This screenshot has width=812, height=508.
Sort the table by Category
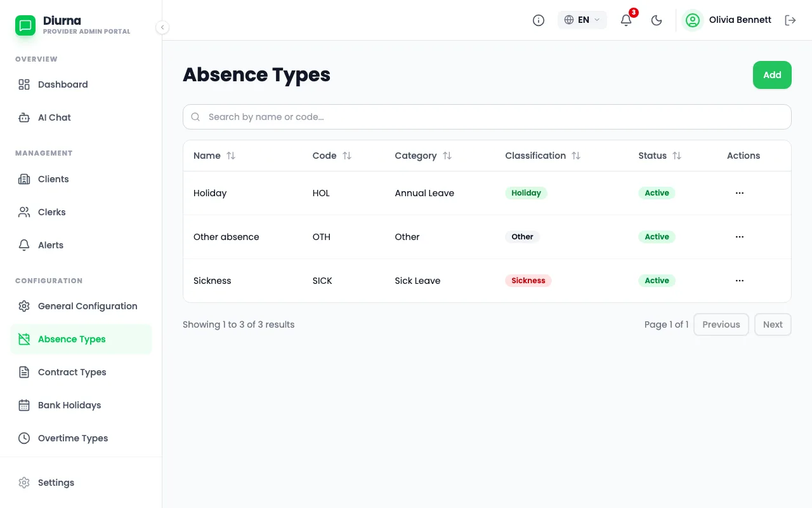coord(423,156)
